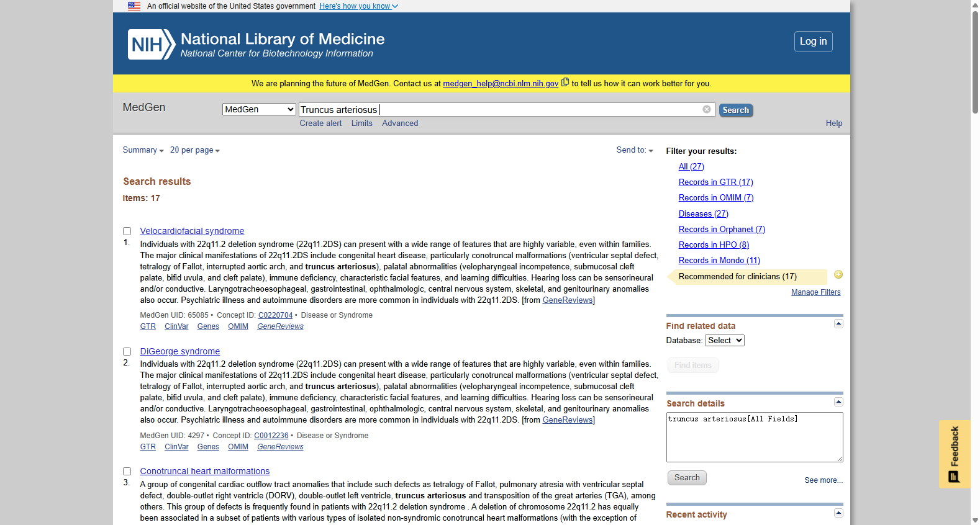Viewport: 980px width, 525px height.
Task: Click the US flag icon
Action: pyautogui.click(x=134, y=6)
